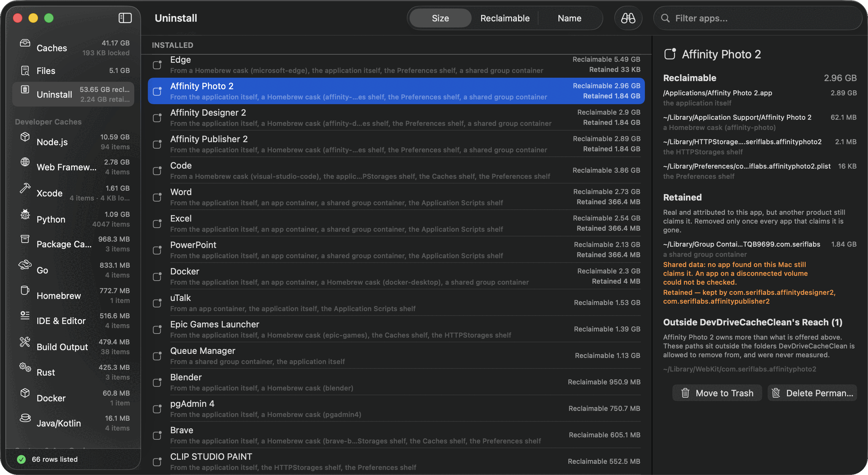Click the Package Cache archive box icon
Screen dimensions: 868x475
pos(25,239)
